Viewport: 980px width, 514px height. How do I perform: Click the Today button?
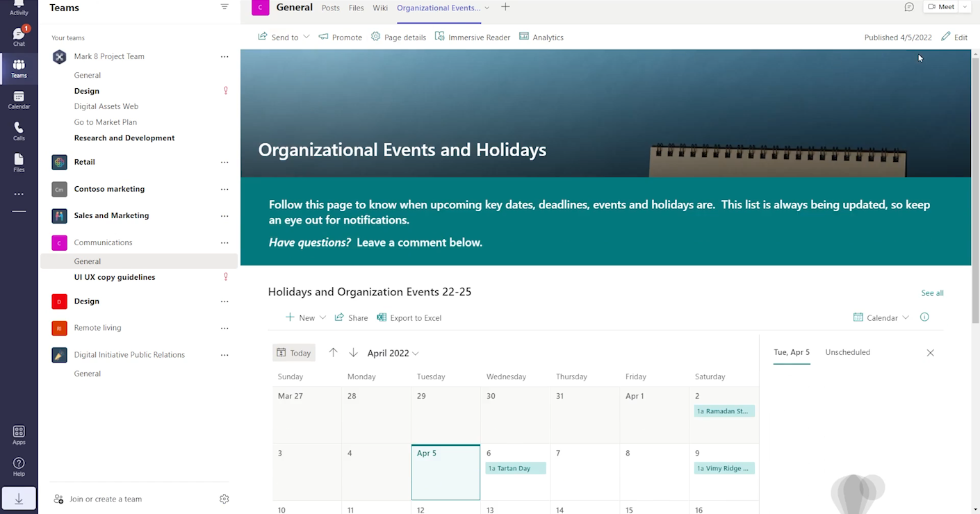294,353
